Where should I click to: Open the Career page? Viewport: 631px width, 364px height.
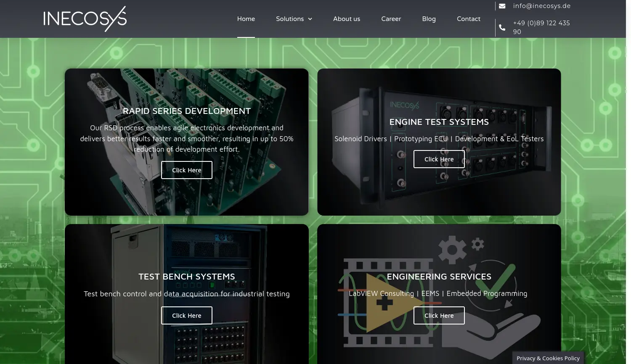[x=391, y=19]
